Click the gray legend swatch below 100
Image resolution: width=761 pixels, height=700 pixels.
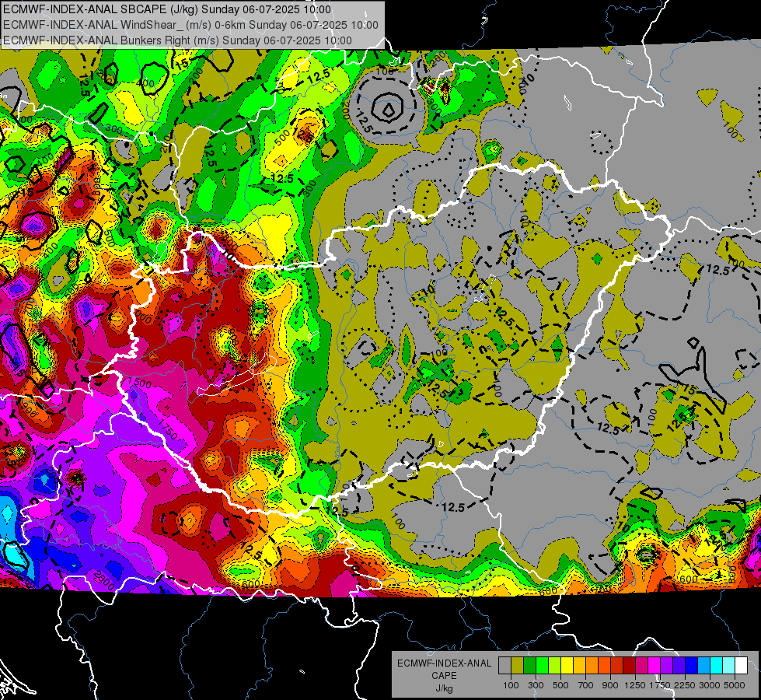pyautogui.click(x=504, y=666)
